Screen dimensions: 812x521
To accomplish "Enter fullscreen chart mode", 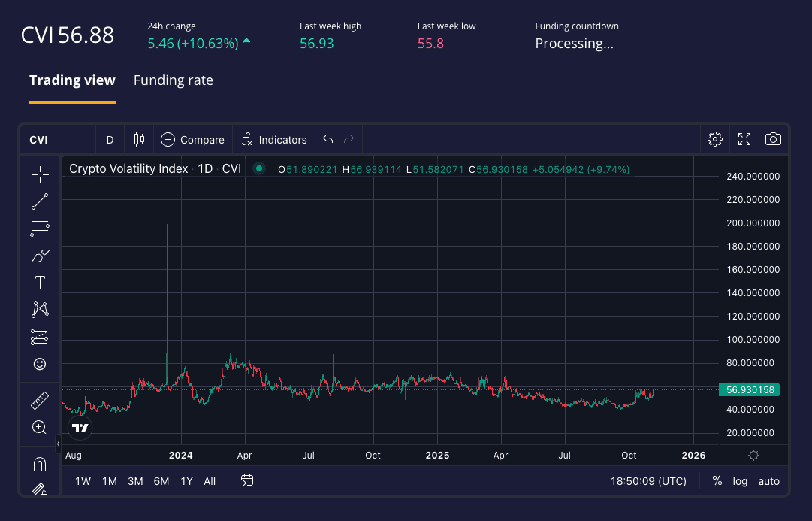I will click(x=744, y=139).
